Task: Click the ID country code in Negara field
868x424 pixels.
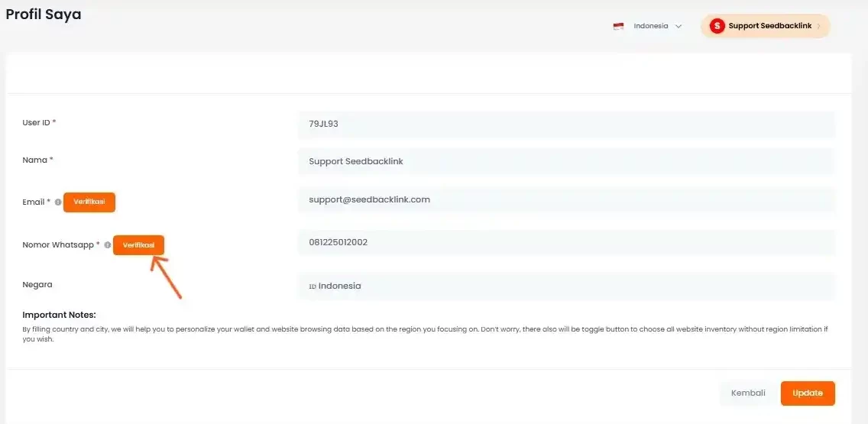Action: click(313, 286)
